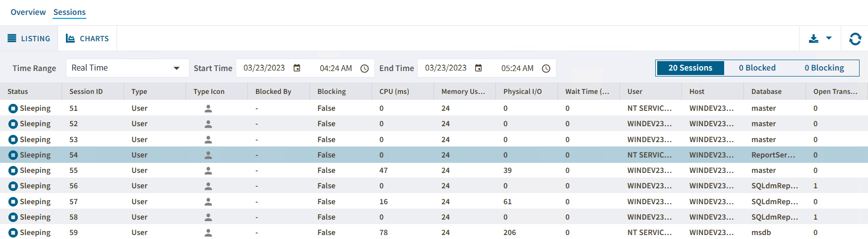This screenshot has height=239, width=868.
Task: Click the refresh sessions icon
Action: pos(855,39)
